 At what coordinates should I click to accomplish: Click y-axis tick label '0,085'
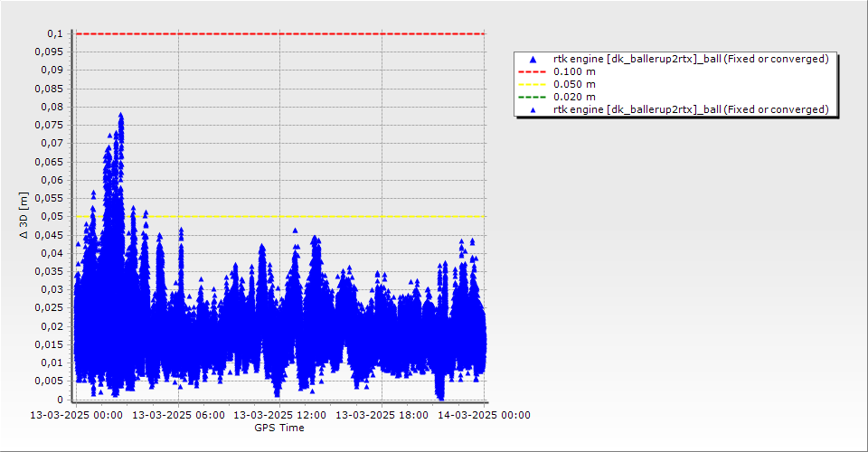(49, 89)
